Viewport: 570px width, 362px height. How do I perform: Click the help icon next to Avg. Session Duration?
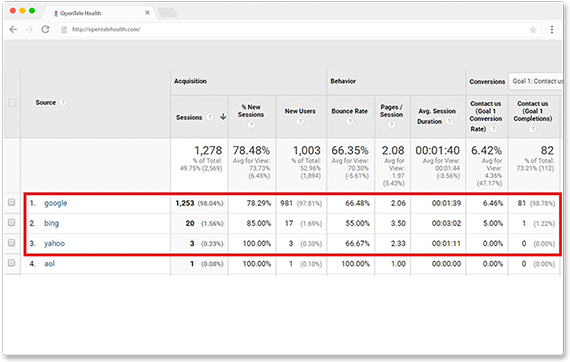point(450,121)
